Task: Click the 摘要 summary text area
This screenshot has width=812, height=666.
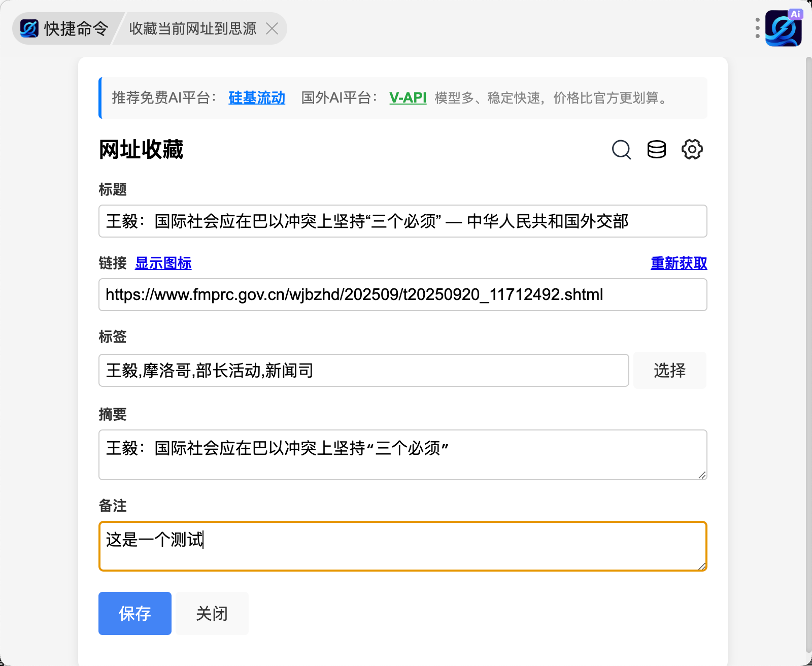Action: coord(402,455)
